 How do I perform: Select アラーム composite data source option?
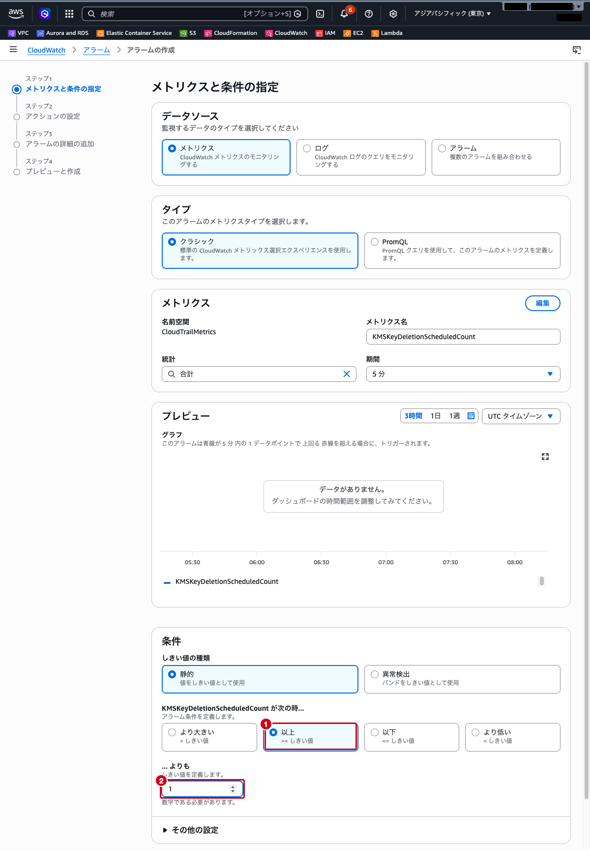[496, 157]
